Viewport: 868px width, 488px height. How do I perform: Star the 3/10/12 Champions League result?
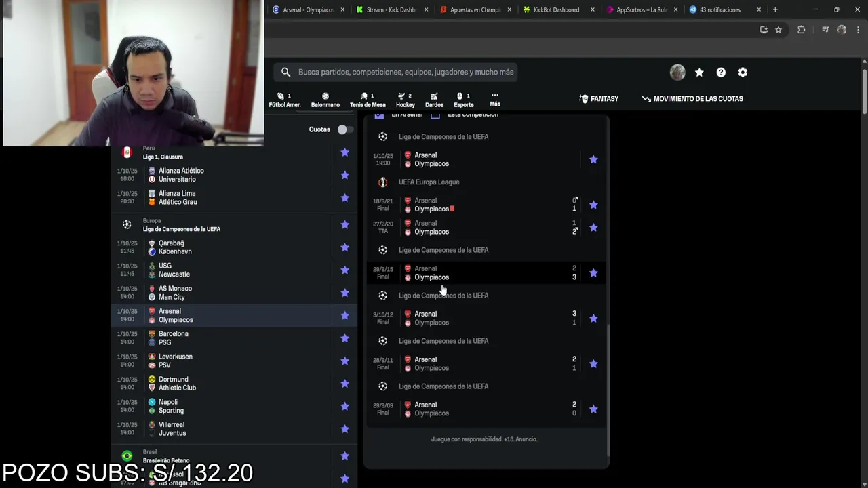[x=593, y=318]
